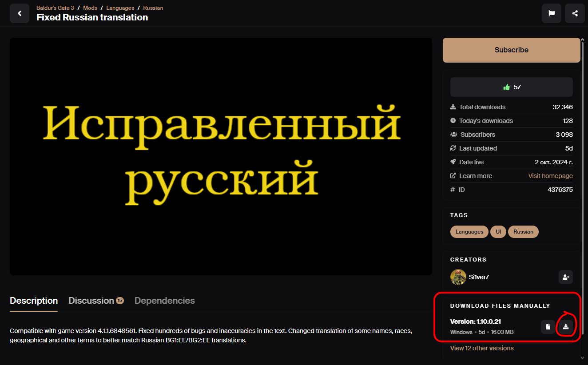
Task: Open Si1ver7 creator profile name
Action: click(479, 277)
